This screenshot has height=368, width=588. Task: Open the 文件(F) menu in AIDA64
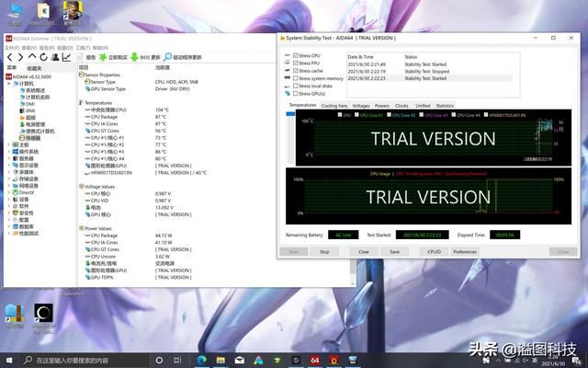(12, 48)
